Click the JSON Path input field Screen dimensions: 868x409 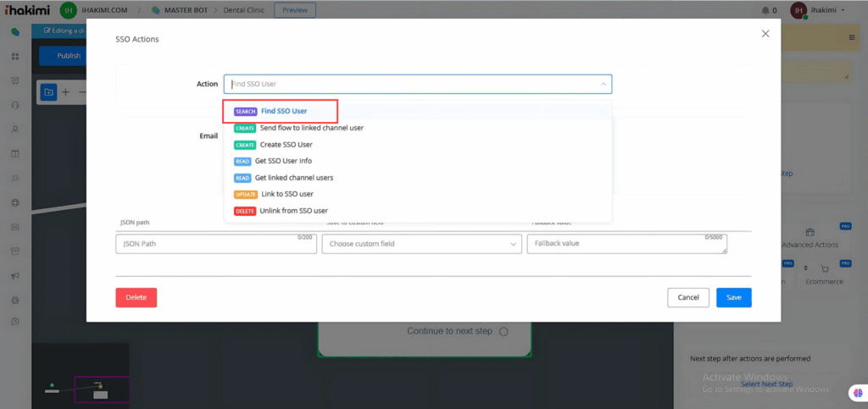tap(203, 244)
